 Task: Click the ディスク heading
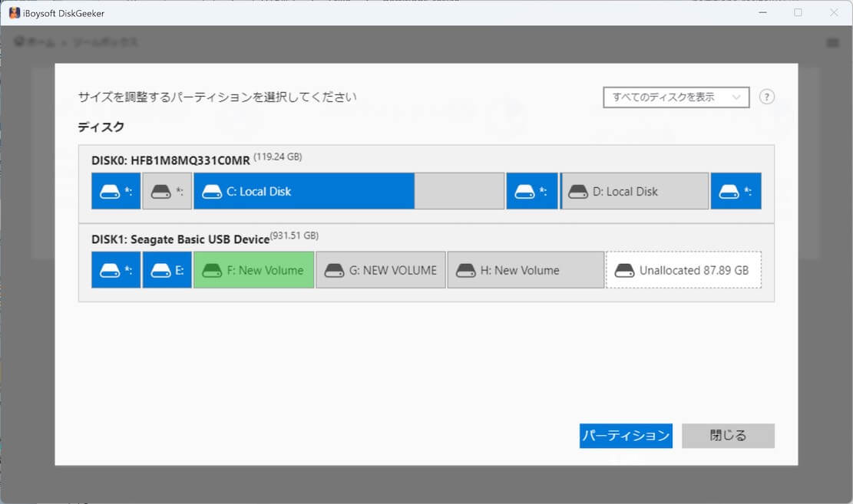(101, 127)
